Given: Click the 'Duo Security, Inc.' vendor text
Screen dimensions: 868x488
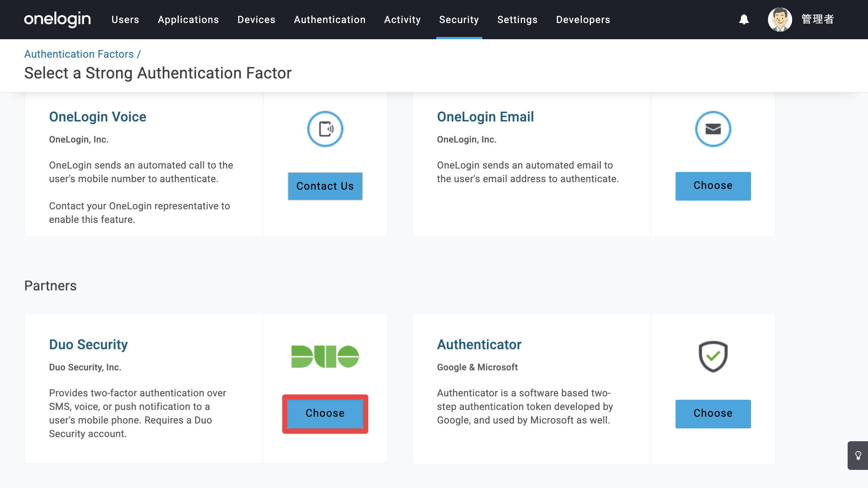Looking at the screenshot, I should (x=85, y=367).
